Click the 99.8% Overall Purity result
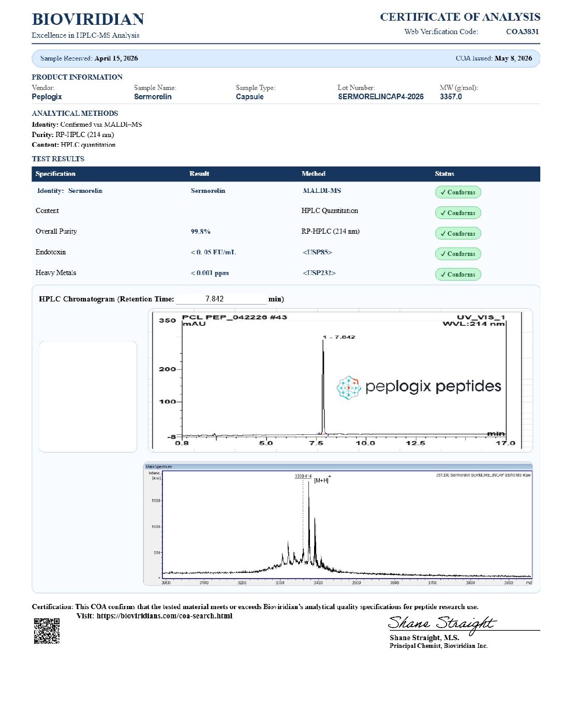Viewport: 563px width, 728px height. [x=201, y=232]
